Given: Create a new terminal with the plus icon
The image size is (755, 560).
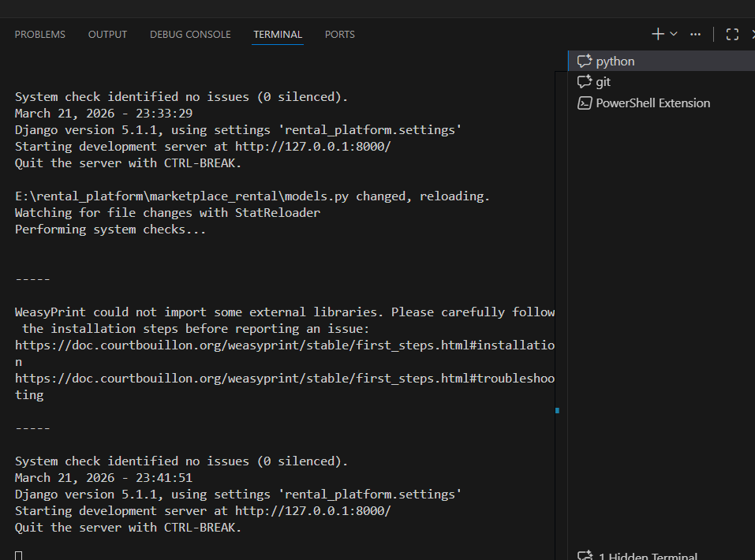Looking at the screenshot, I should tap(657, 34).
